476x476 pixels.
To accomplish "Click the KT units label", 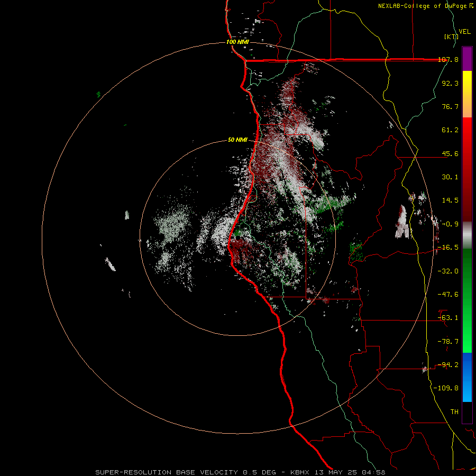I will (452, 36).
